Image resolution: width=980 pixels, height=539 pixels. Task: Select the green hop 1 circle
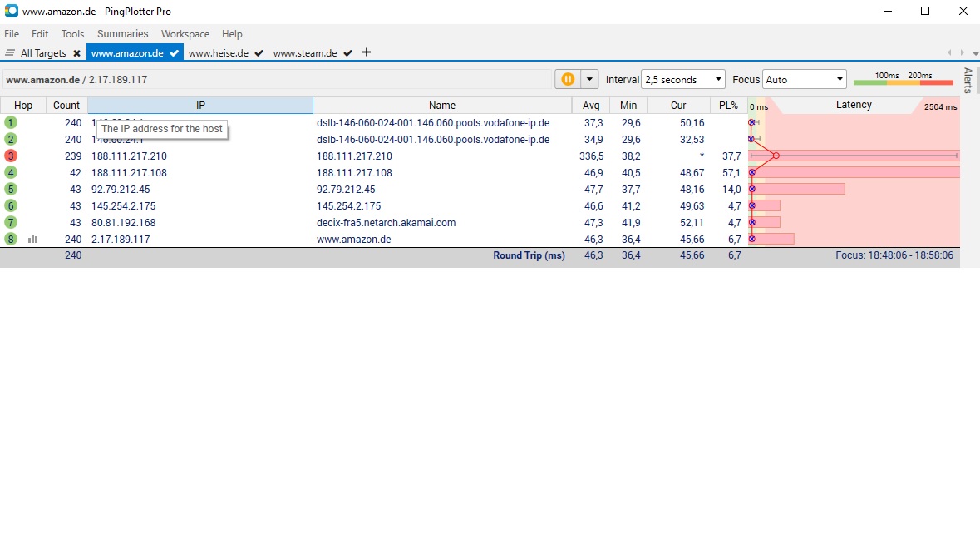click(11, 122)
